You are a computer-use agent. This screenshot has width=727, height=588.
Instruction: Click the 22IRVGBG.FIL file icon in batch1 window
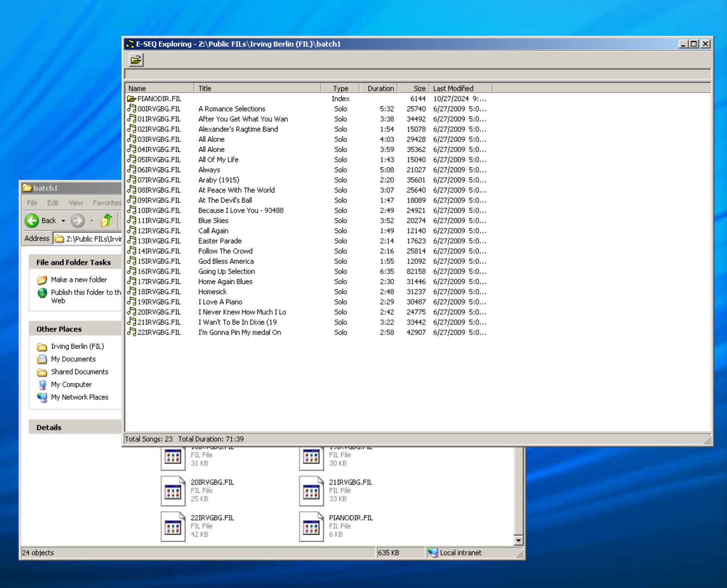173,527
